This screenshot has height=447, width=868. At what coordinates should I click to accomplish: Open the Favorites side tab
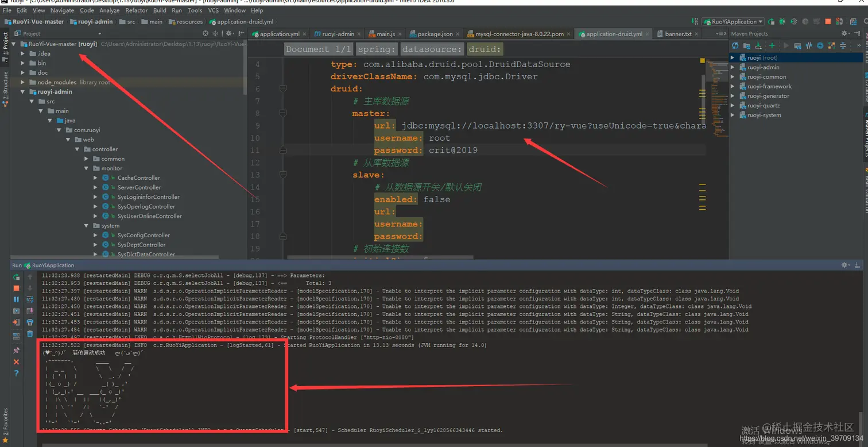[5, 426]
